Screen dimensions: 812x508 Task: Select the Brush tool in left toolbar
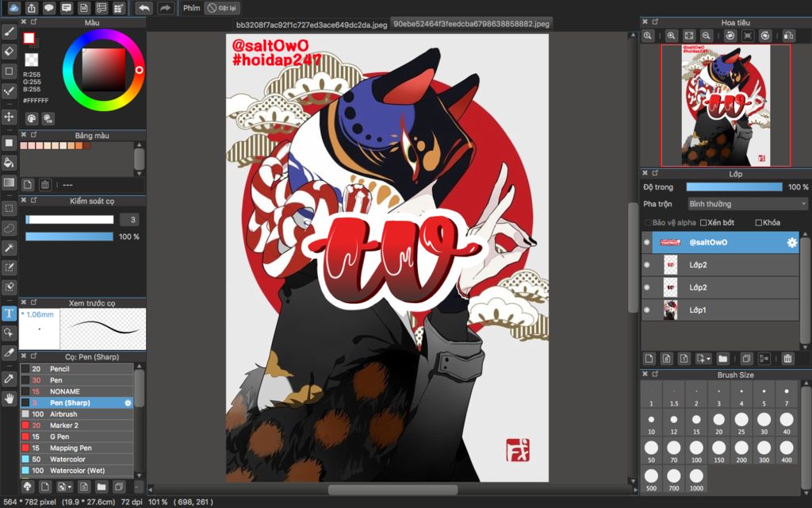[x=10, y=32]
